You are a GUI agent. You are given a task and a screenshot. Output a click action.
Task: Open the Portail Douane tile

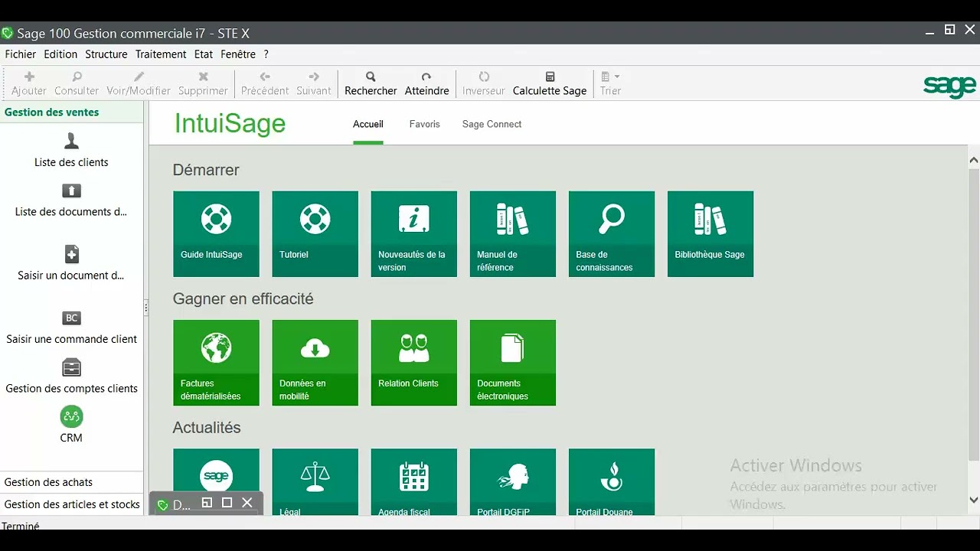(x=611, y=481)
